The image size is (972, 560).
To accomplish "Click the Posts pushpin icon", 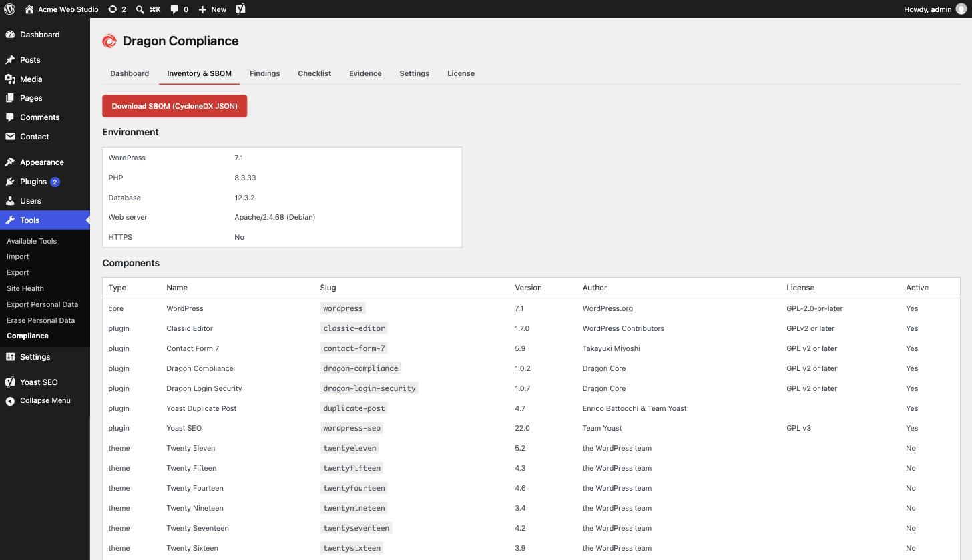I will pyautogui.click(x=10, y=60).
